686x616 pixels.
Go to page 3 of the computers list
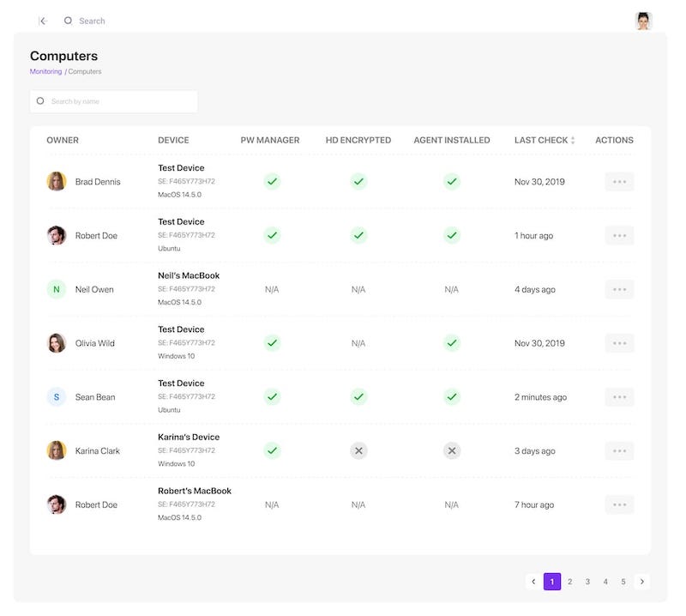tap(587, 581)
